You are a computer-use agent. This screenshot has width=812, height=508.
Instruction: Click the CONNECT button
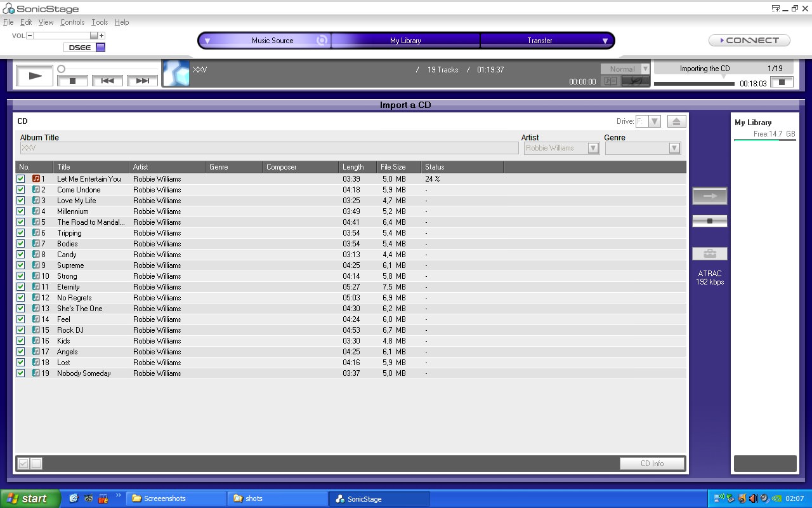click(749, 40)
